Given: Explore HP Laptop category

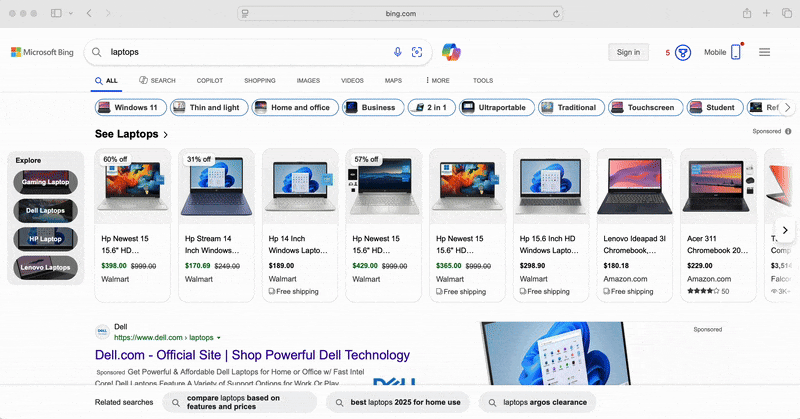Looking at the screenshot, I should point(45,239).
